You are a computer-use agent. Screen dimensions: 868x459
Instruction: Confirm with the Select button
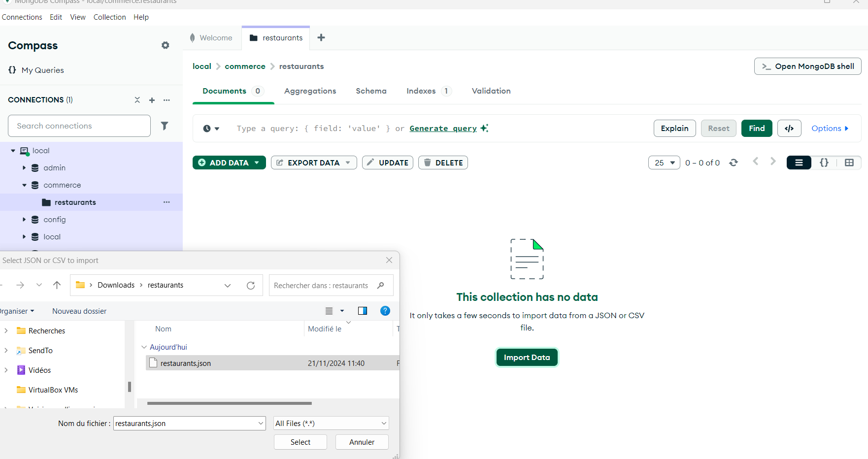coord(300,442)
